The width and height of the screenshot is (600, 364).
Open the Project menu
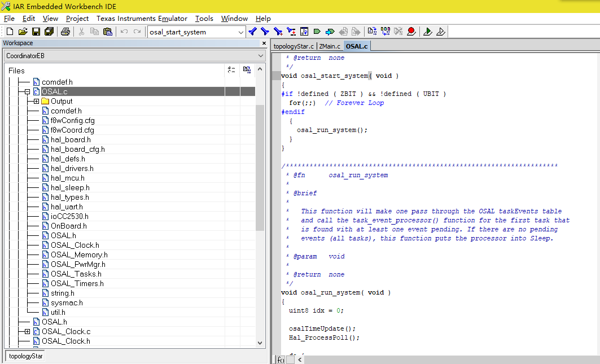tap(77, 19)
